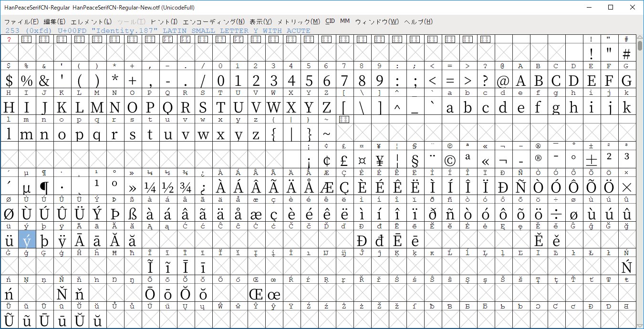This screenshot has height=329, width=644.
Task: Open the CID menu
Action: coord(330,21)
